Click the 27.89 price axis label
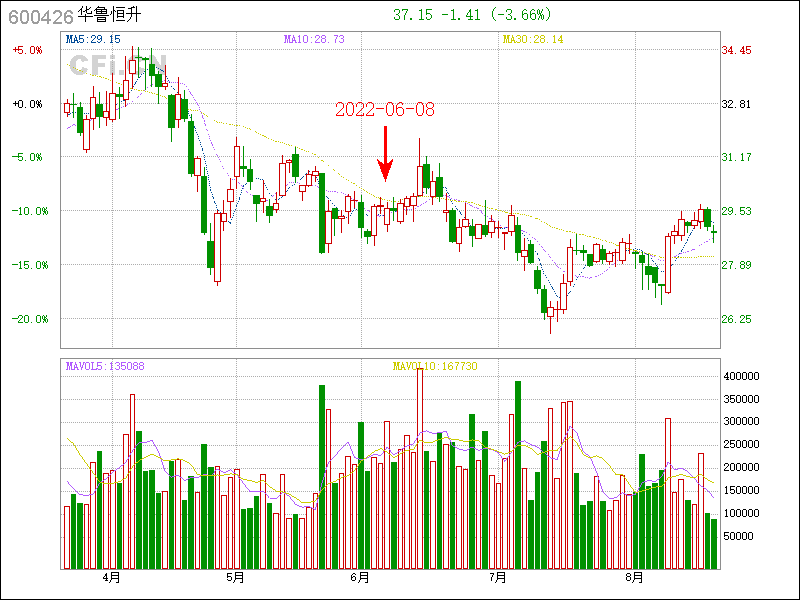The height and width of the screenshot is (600, 800). 736,265
